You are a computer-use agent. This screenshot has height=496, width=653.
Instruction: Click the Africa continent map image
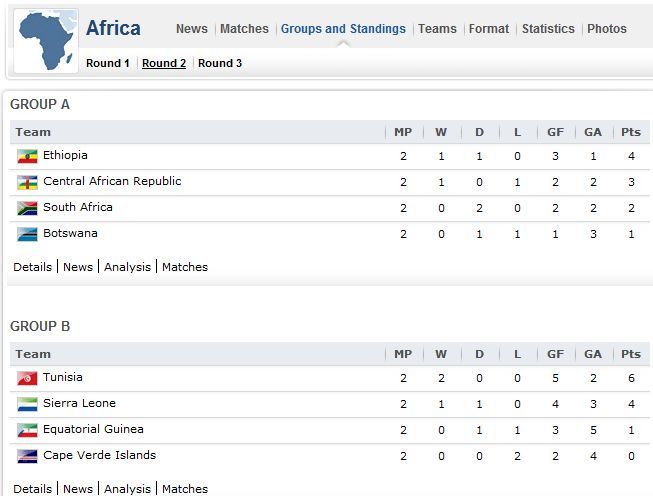[x=46, y=41]
